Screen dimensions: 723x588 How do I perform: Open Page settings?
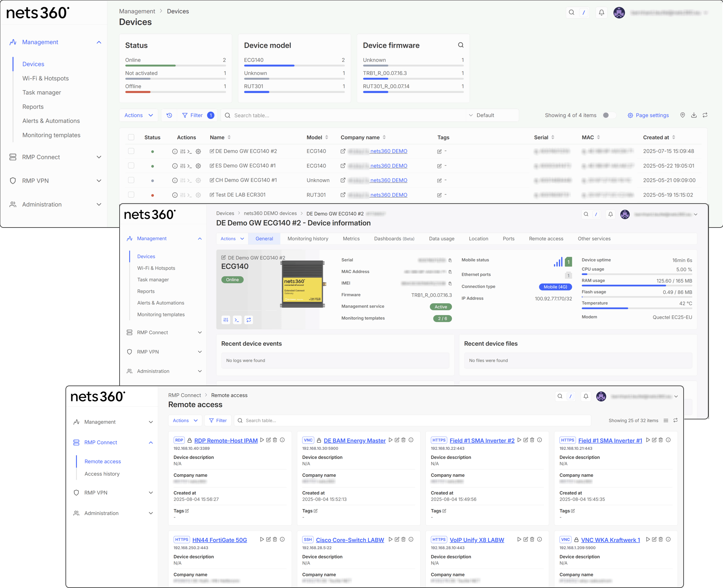coord(648,115)
